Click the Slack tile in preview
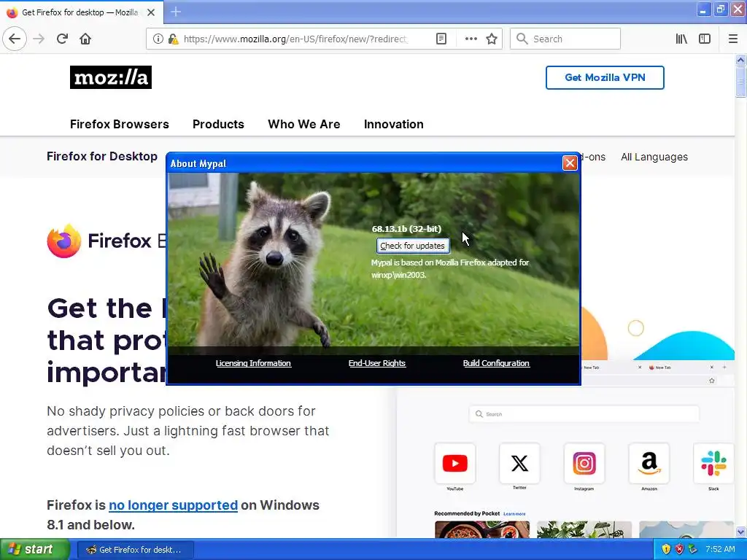This screenshot has width=747, height=560. pos(713,463)
